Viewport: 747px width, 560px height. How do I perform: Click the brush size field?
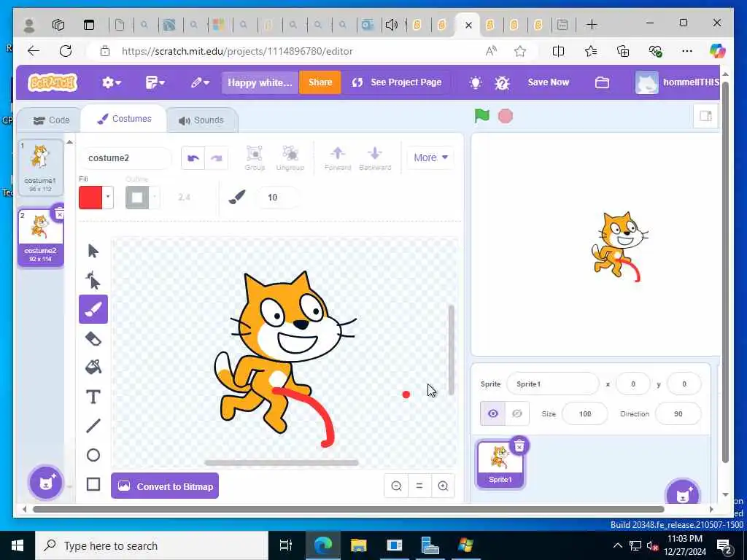(x=278, y=197)
